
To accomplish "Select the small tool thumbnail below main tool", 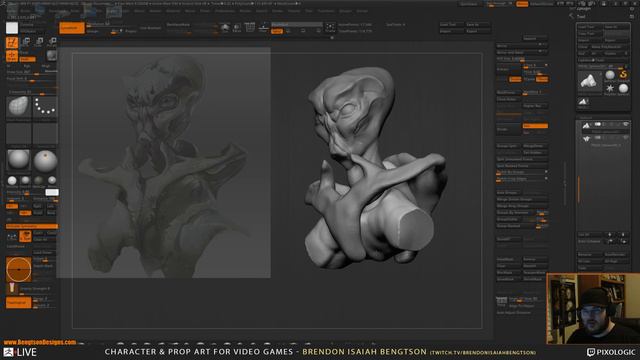I will pyautogui.click(x=583, y=102).
